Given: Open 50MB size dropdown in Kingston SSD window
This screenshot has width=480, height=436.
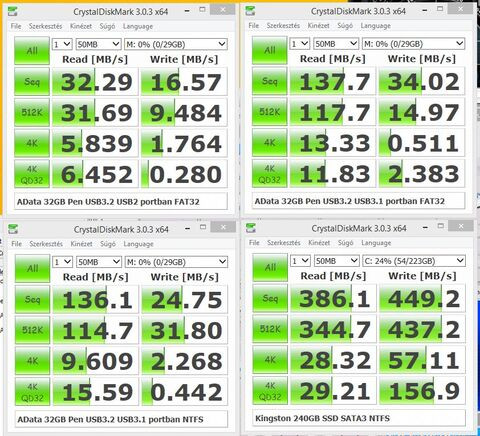Looking at the screenshot, I should 337,261.
